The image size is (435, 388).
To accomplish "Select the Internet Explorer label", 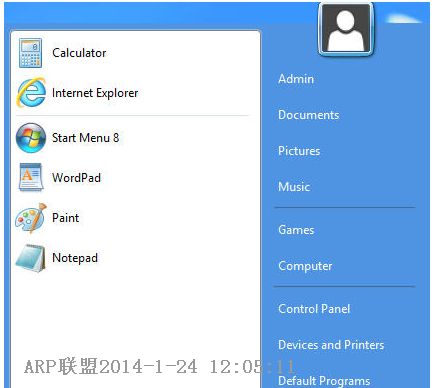I will coord(95,93).
